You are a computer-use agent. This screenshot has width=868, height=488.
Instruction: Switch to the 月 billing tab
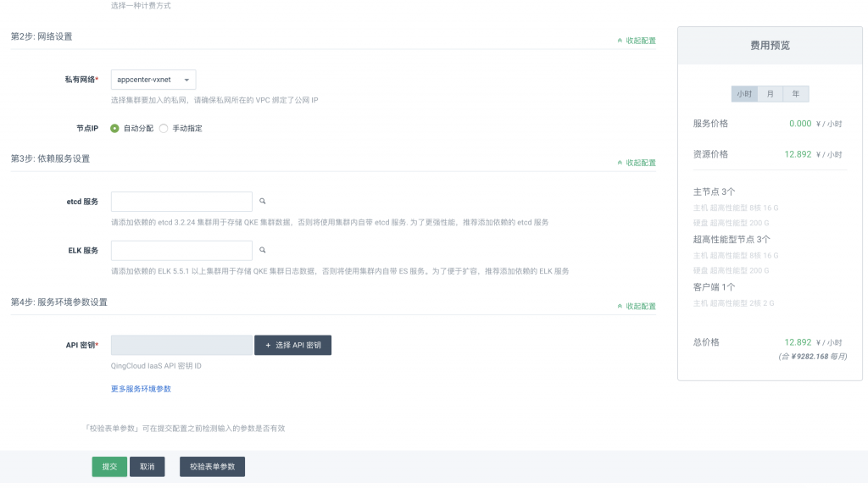768,94
